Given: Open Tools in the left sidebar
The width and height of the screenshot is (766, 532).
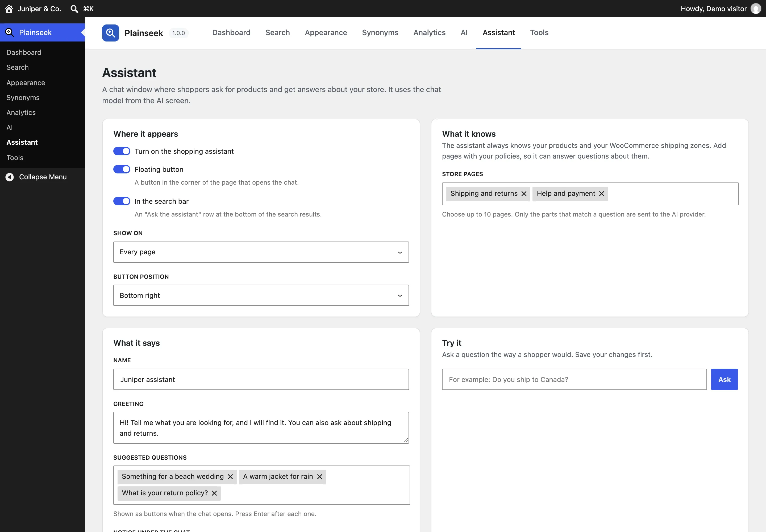Looking at the screenshot, I should [15, 158].
